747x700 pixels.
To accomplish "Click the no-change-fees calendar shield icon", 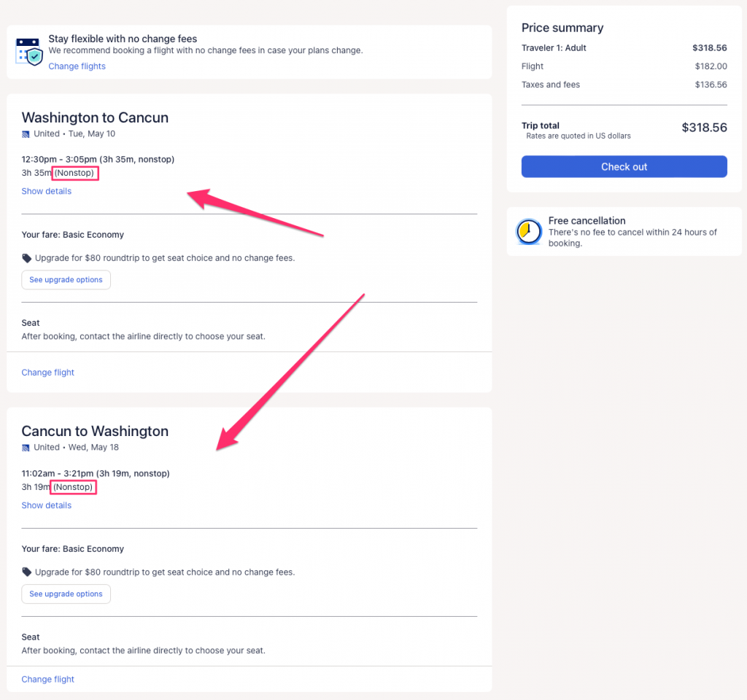I will (29, 52).
